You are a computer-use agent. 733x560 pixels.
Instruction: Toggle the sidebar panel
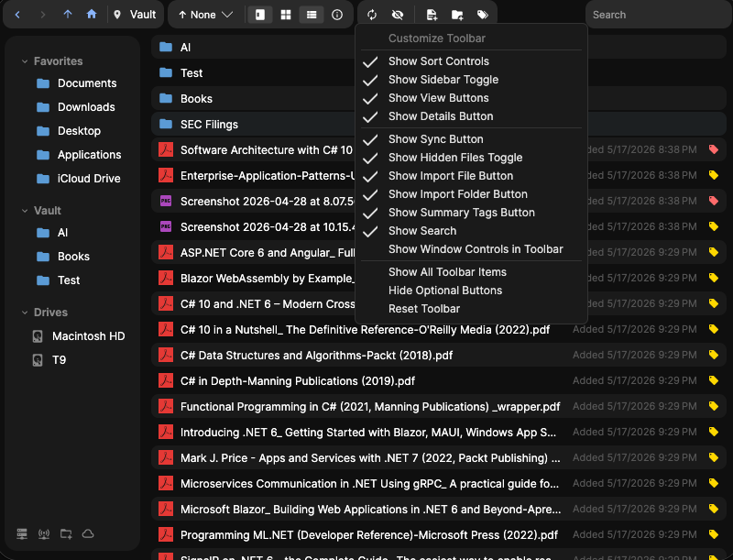point(260,15)
